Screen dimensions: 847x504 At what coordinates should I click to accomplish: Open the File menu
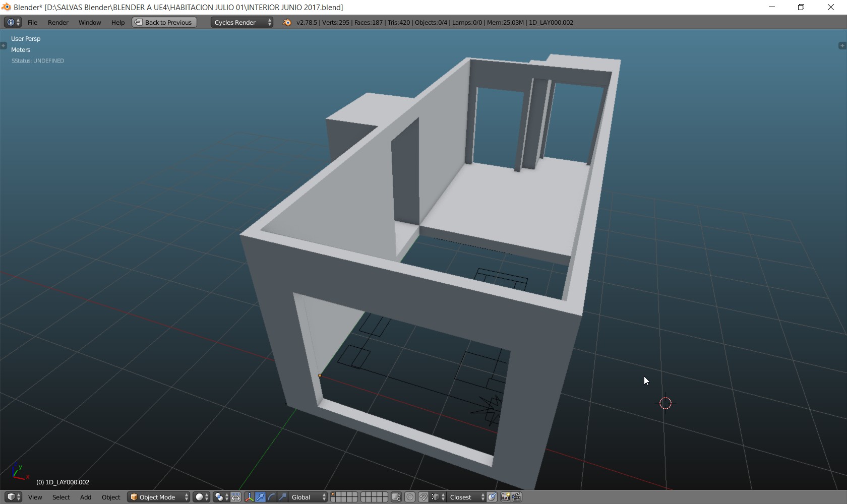[32, 22]
